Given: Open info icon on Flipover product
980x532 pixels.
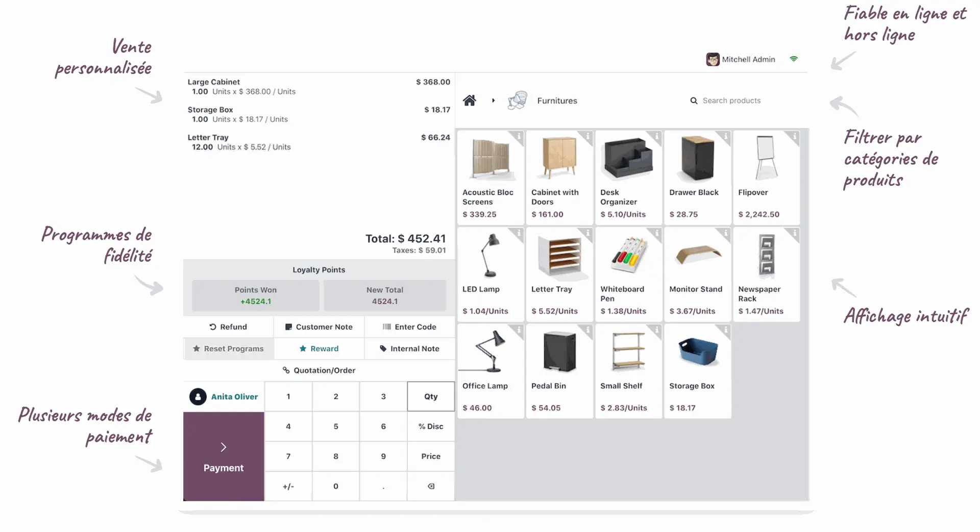Looking at the screenshot, I should point(794,136).
